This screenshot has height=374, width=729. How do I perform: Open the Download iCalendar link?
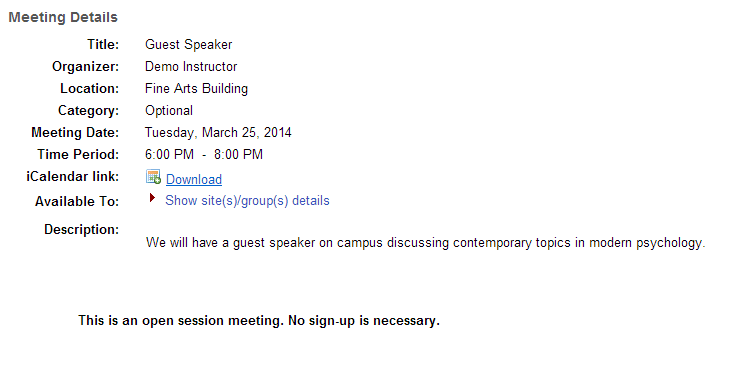tap(194, 180)
